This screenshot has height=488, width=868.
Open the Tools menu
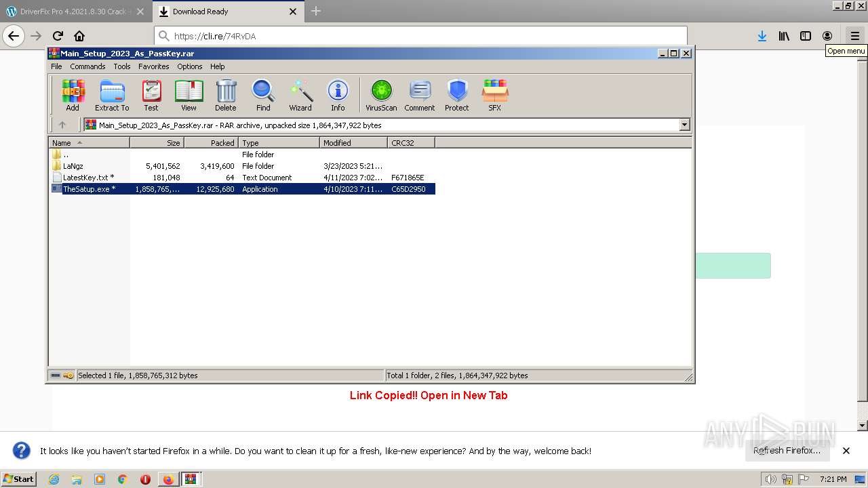click(x=122, y=66)
